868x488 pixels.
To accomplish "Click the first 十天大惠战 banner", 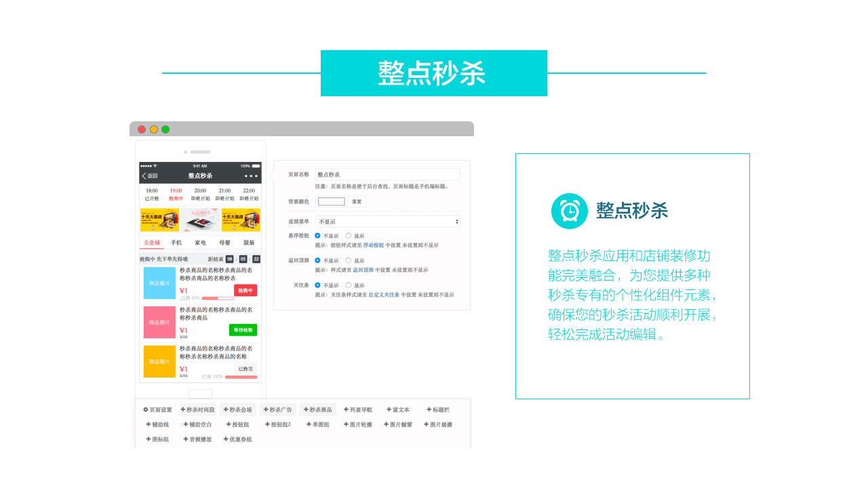I will click(x=159, y=220).
